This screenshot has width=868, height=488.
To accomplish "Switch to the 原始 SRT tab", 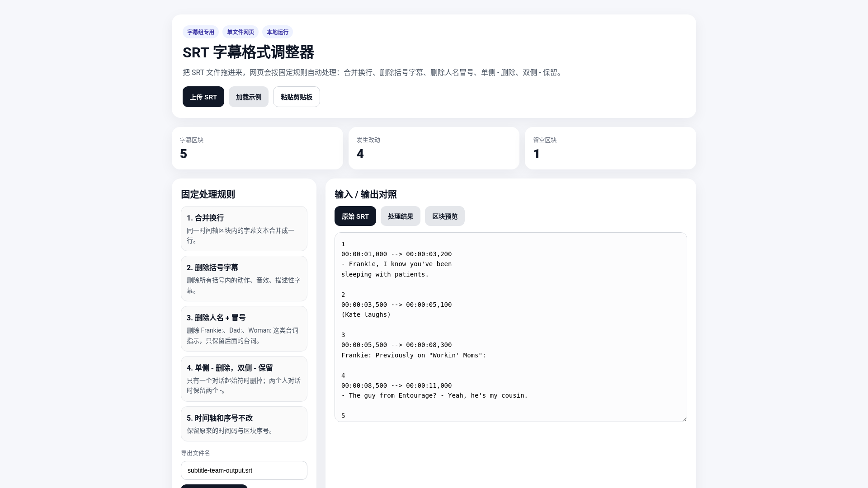I will [355, 216].
